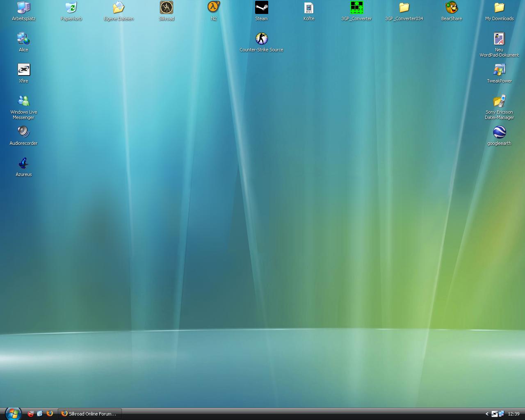Select the My Downloads folder
The image size is (525, 420).
pos(499,8)
